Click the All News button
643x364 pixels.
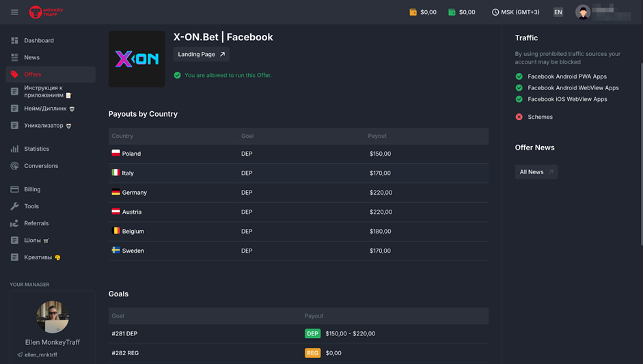click(536, 172)
